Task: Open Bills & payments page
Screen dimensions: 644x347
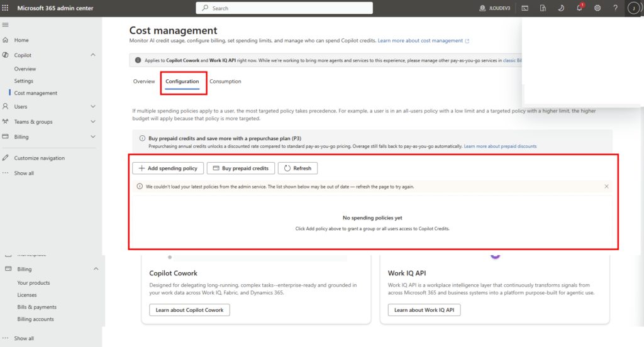Action: [x=37, y=307]
